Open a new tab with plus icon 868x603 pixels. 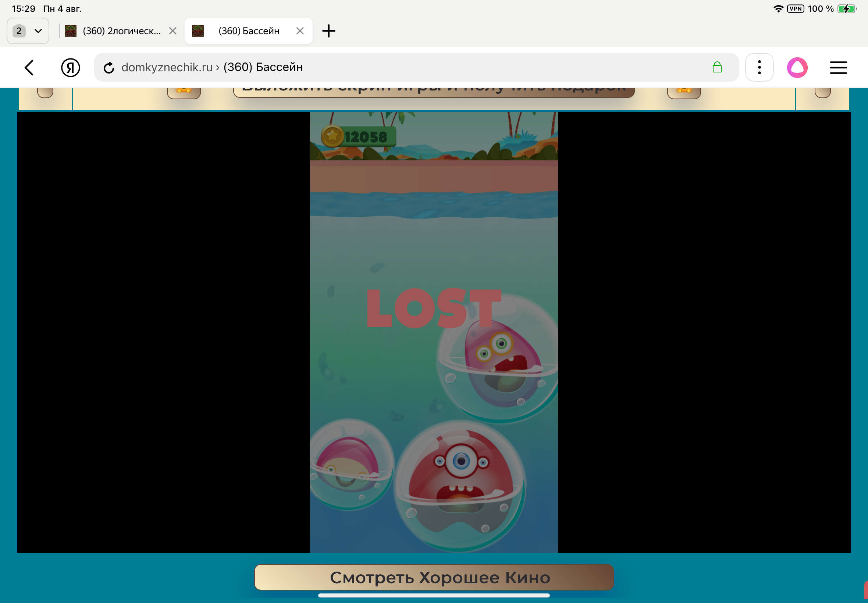click(x=328, y=31)
